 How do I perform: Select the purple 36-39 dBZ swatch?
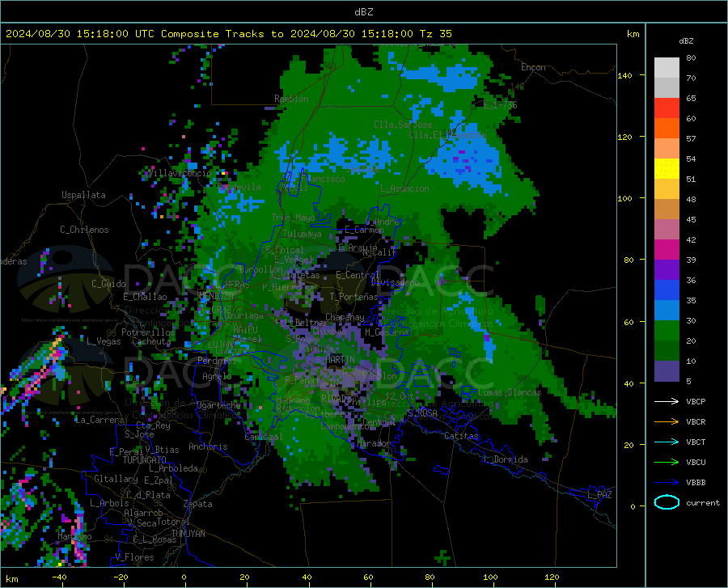click(667, 270)
